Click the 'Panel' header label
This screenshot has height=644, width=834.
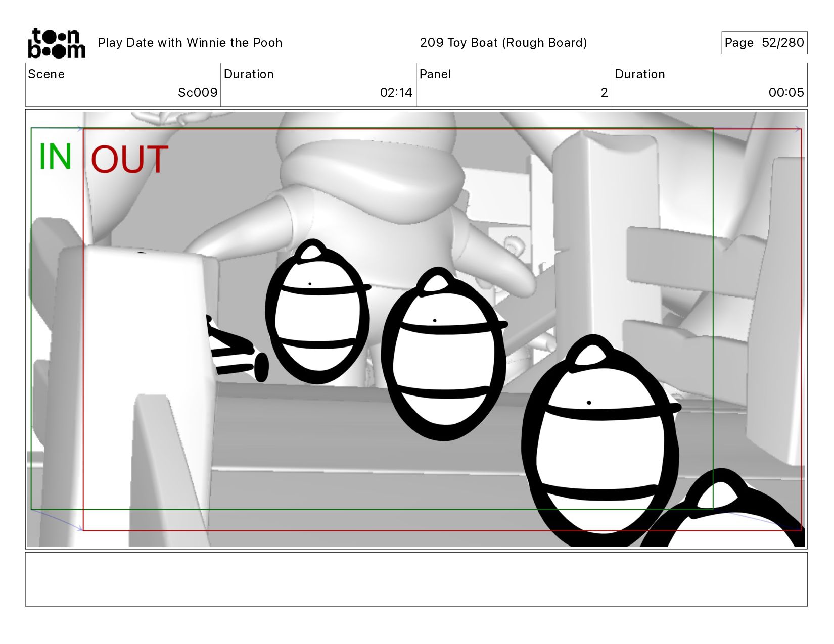pyautogui.click(x=435, y=74)
